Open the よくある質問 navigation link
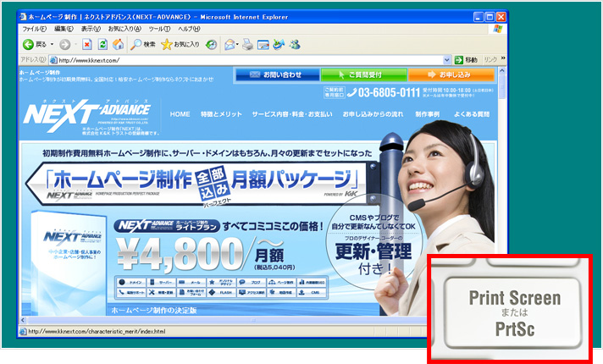This screenshot has height=364, width=603. pyautogui.click(x=472, y=114)
